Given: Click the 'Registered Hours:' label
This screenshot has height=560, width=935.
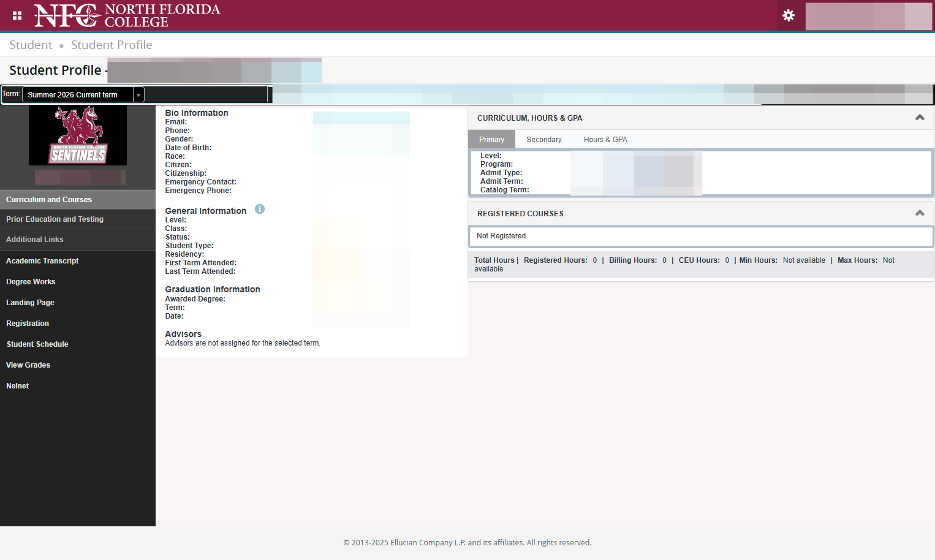Looking at the screenshot, I should [x=556, y=260].
